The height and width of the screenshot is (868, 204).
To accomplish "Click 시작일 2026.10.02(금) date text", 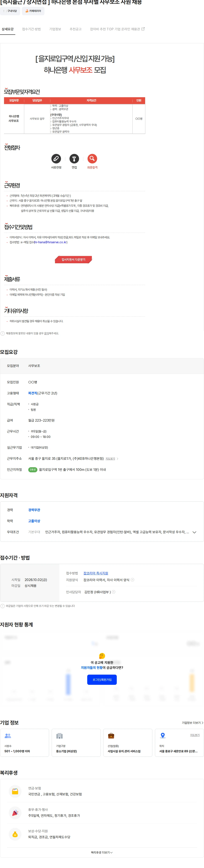I will pos(36,580).
